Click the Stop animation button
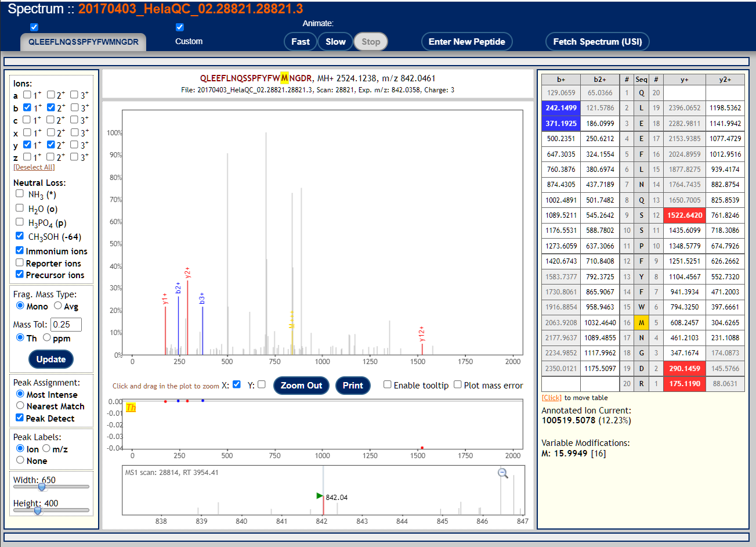The image size is (756, 547). click(371, 42)
